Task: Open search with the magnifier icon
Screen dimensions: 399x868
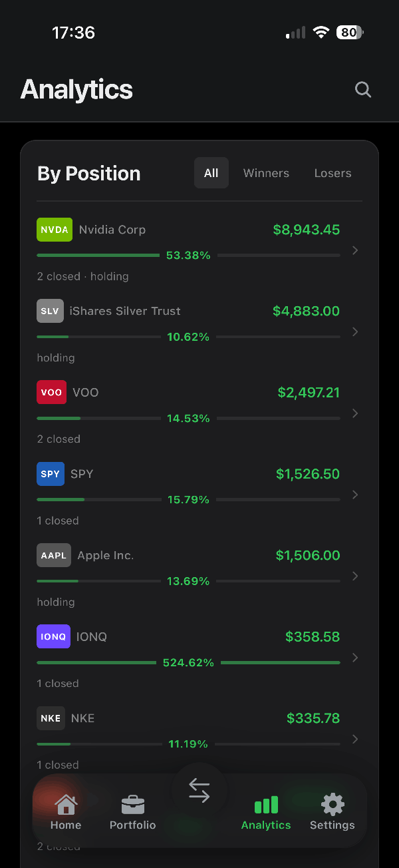Action: pyautogui.click(x=362, y=89)
